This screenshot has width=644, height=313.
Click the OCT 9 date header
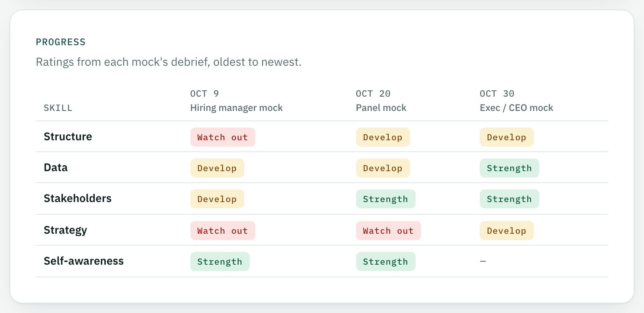(205, 94)
